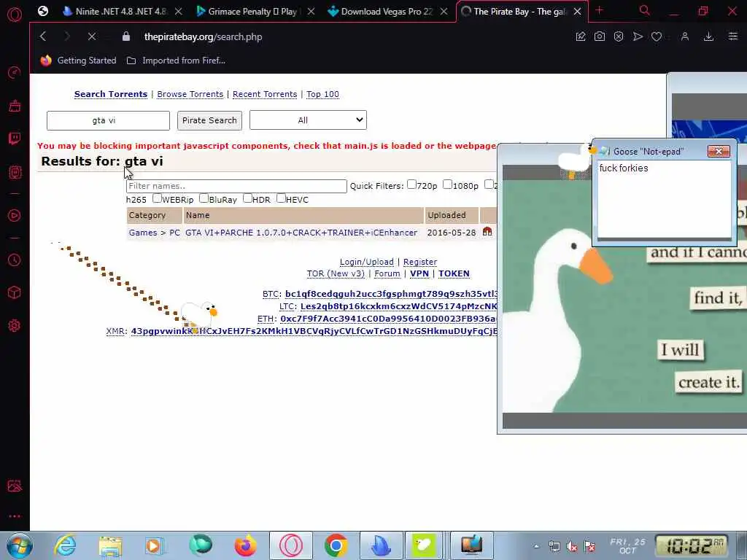747x560 pixels.
Task: Open the player icon in sidebar
Action: (x=15, y=215)
